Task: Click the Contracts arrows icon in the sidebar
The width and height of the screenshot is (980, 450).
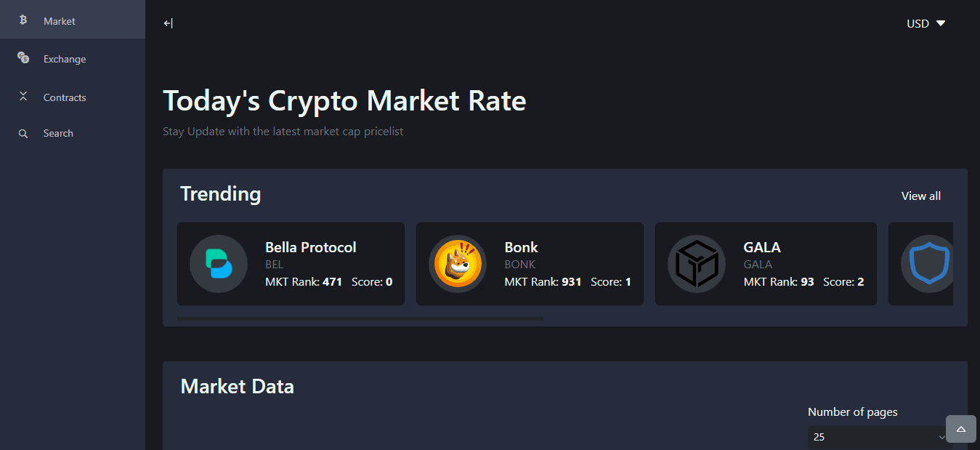Action: [x=23, y=96]
